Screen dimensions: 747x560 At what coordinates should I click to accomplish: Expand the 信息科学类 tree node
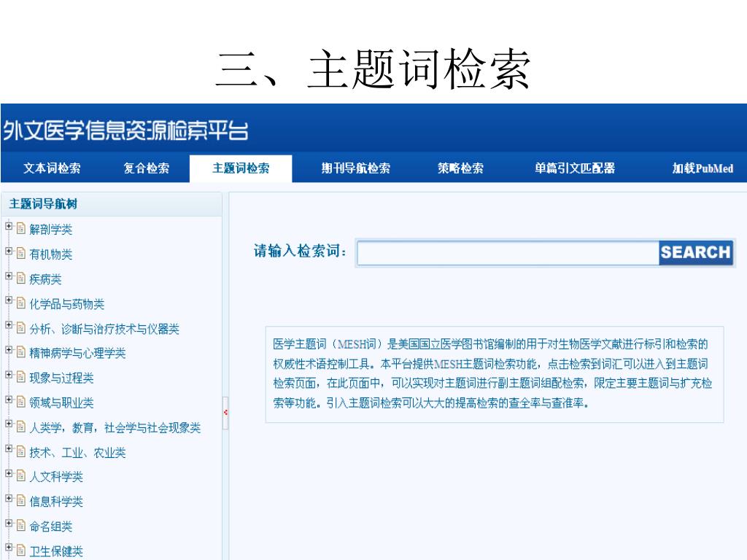[x=9, y=498]
